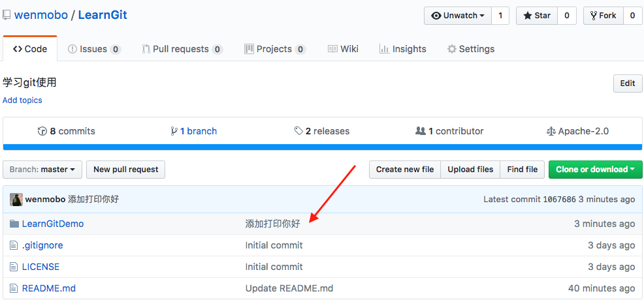This screenshot has width=644, height=300.
Task: Open the Insights tab
Action: click(x=402, y=49)
